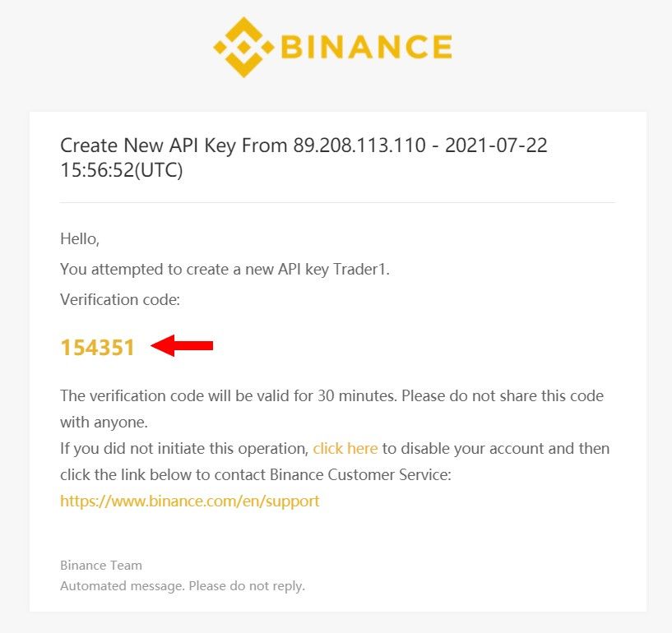The image size is (672, 633).
Task: Click the "Create New API Key" heading text
Action: [148, 146]
